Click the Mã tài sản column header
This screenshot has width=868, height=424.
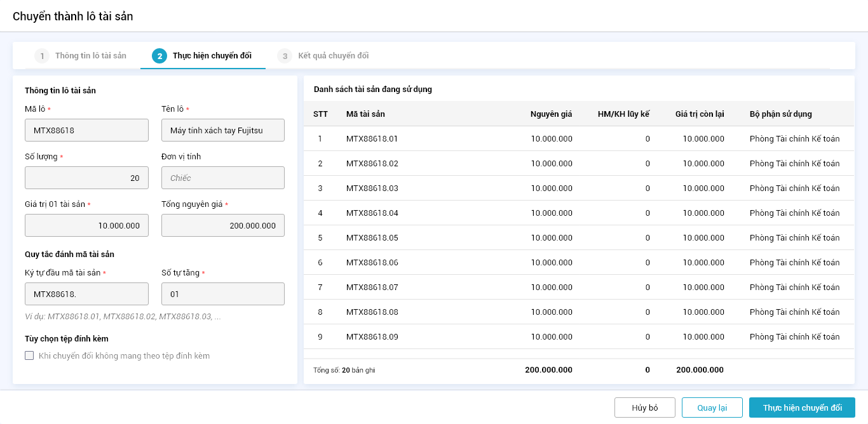click(x=365, y=114)
